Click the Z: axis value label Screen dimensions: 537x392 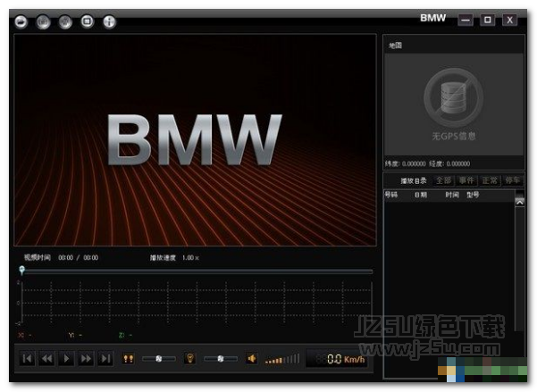125,335
